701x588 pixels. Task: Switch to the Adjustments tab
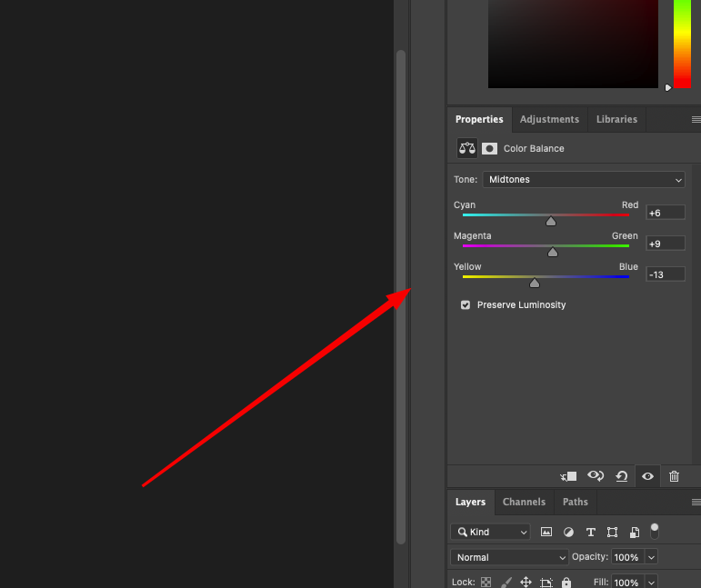549,119
